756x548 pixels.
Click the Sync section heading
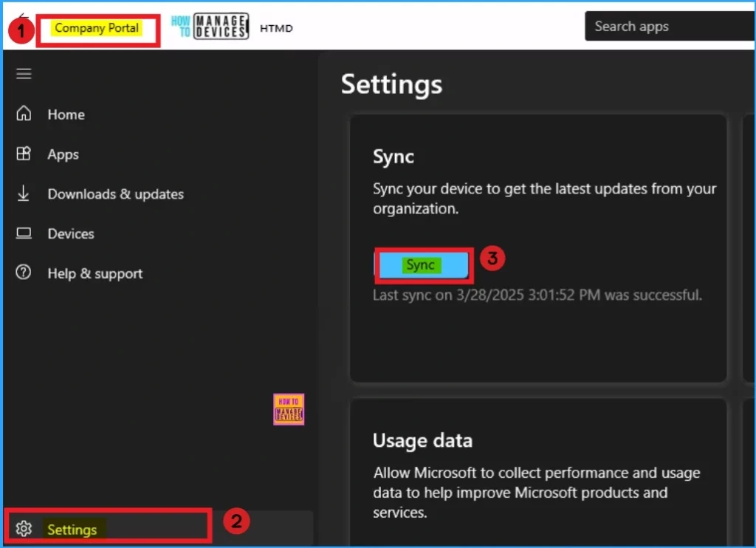394,157
